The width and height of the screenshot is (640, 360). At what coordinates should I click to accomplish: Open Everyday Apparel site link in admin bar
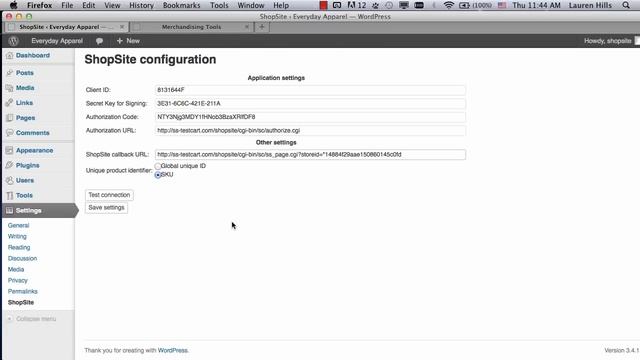pos(57,41)
